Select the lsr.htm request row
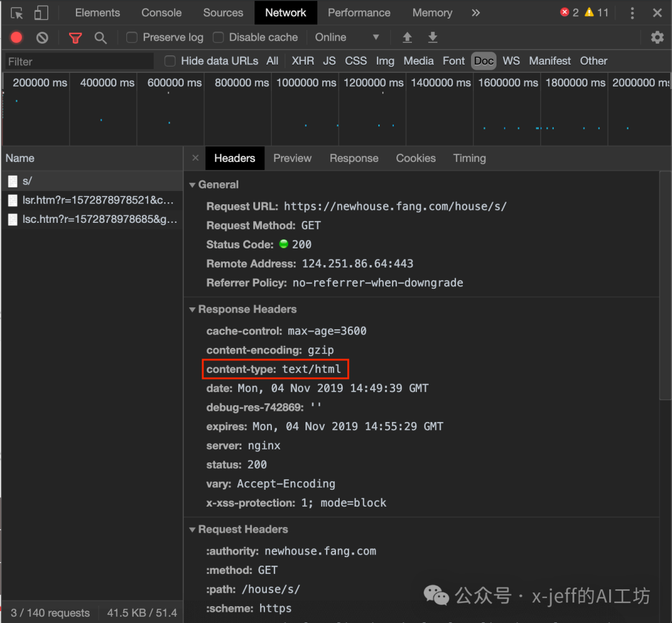672x623 pixels. coord(92,200)
